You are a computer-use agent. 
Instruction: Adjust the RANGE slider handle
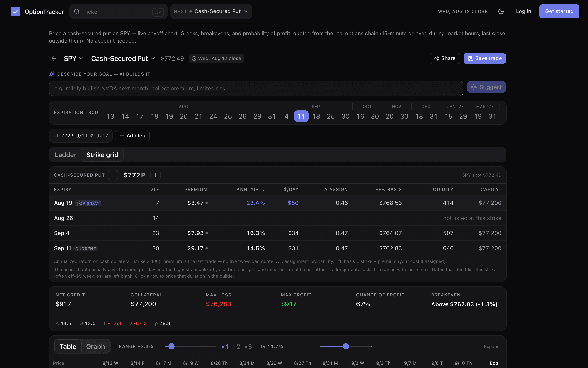click(171, 346)
